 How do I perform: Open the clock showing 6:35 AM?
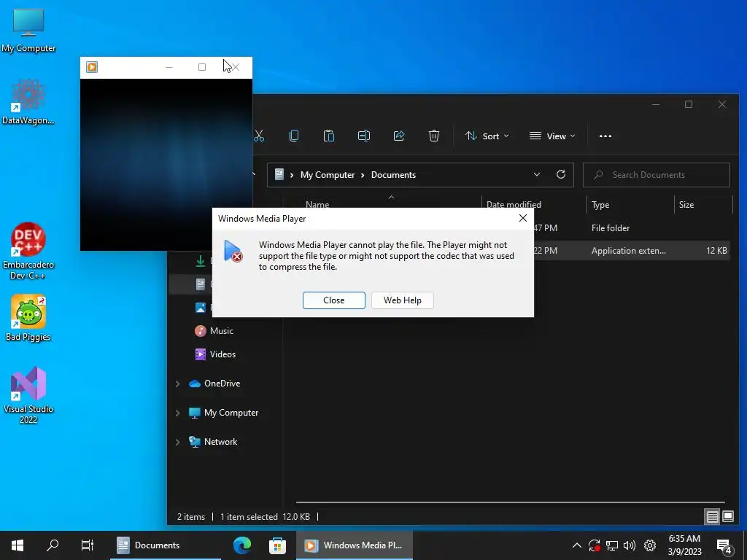(x=684, y=545)
